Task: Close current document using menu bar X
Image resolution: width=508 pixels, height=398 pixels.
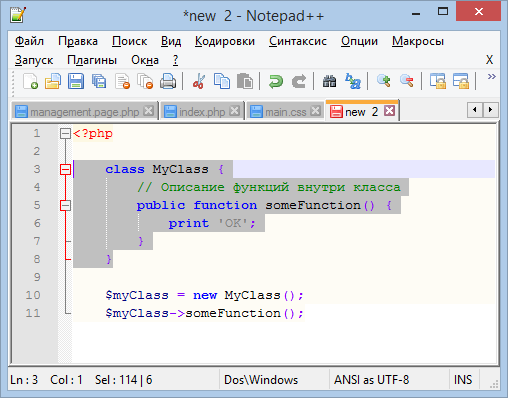Action: pyautogui.click(x=489, y=60)
